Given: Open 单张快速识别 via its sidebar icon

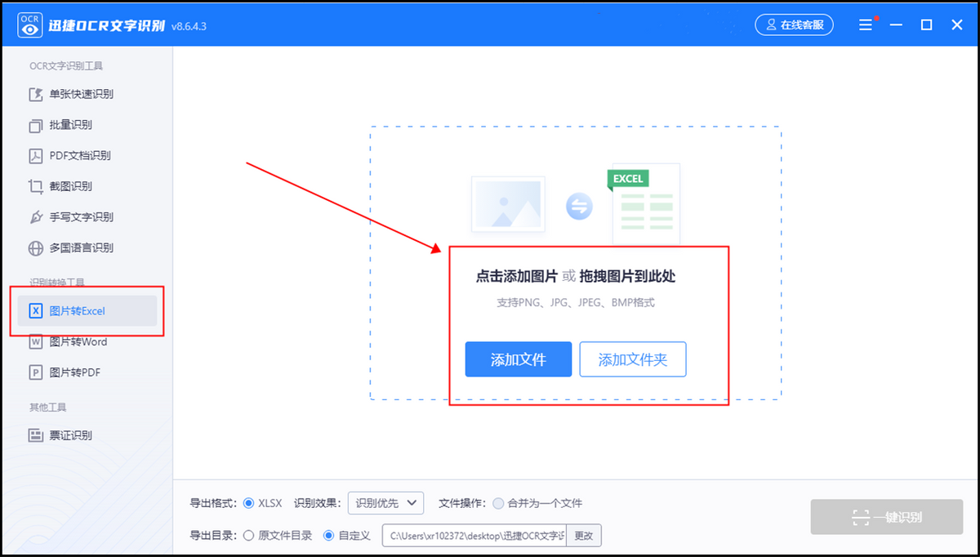Looking at the screenshot, I should point(36,94).
